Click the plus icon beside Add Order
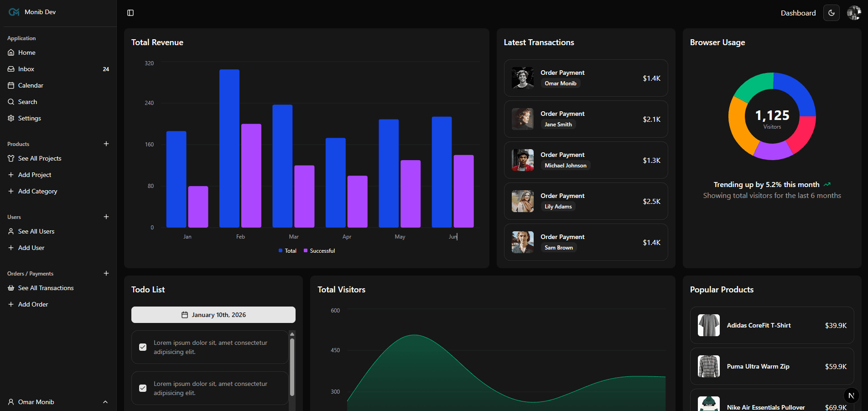The image size is (868, 411). coord(11,304)
